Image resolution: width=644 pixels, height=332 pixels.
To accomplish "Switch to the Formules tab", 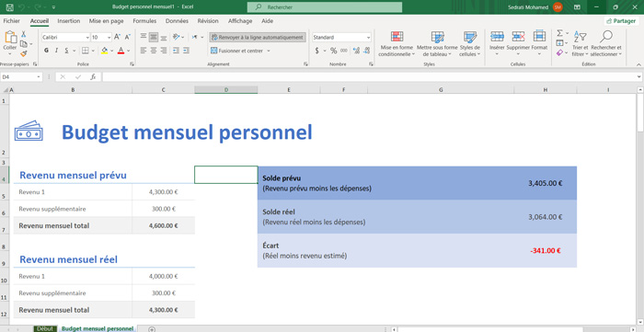I will point(144,21).
